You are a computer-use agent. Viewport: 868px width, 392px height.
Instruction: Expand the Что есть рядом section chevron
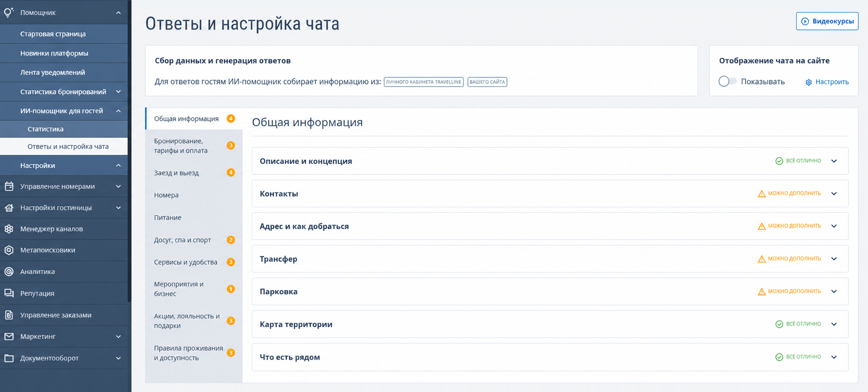(x=834, y=357)
